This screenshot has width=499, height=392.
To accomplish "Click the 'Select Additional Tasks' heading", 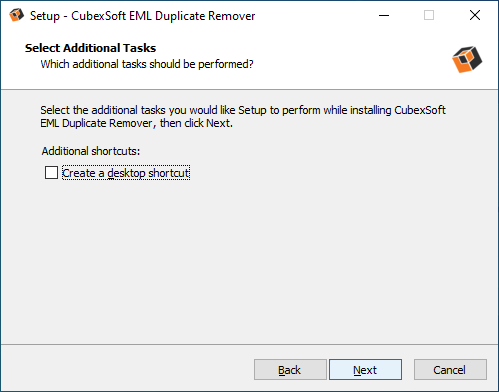I will [x=90, y=48].
